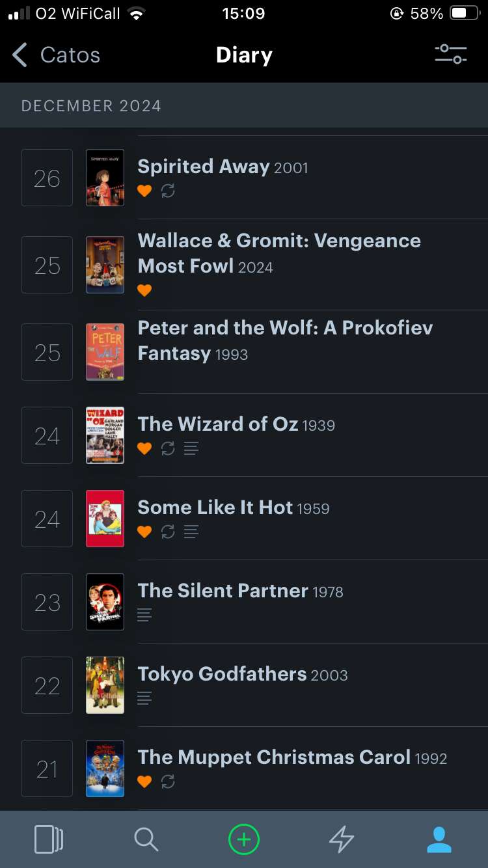Screen dimensions: 488x868
Task: Tap the heart under The Muppet Christmas Carol
Action: pos(144,781)
